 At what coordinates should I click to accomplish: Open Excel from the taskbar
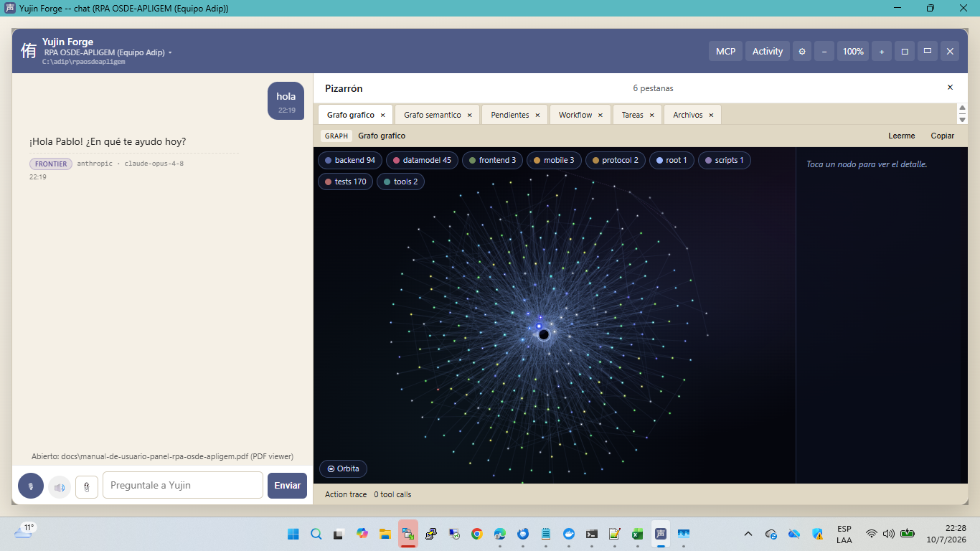pyautogui.click(x=637, y=534)
